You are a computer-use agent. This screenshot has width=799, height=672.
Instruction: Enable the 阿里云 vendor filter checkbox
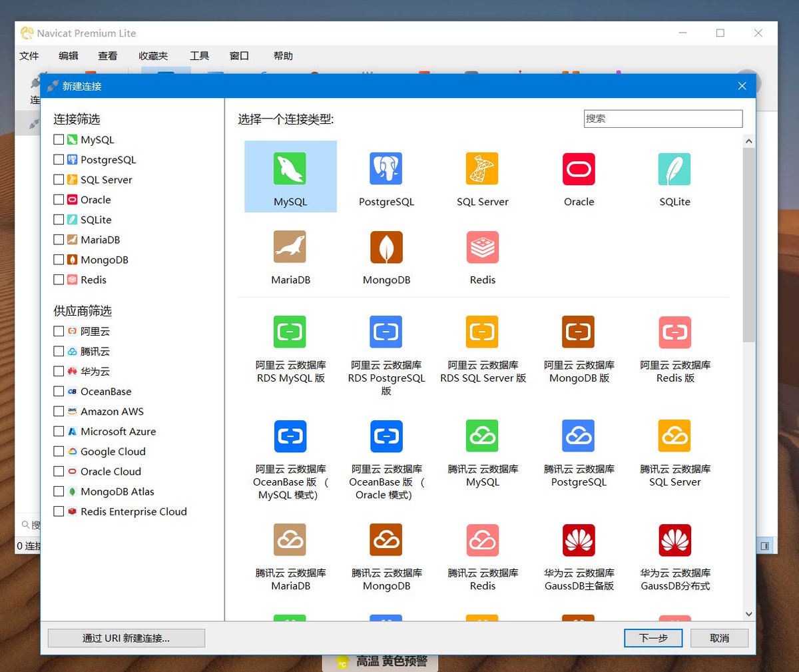(59, 331)
